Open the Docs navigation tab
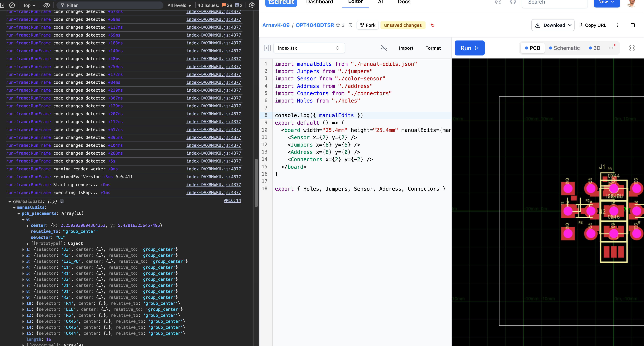Viewport: 644px width, 346px height. pos(404,2)
